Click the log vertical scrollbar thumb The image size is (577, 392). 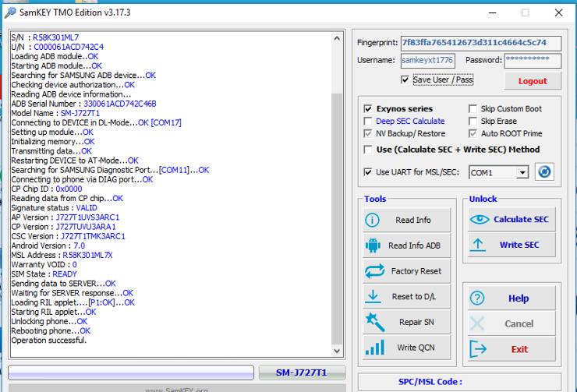337,218
